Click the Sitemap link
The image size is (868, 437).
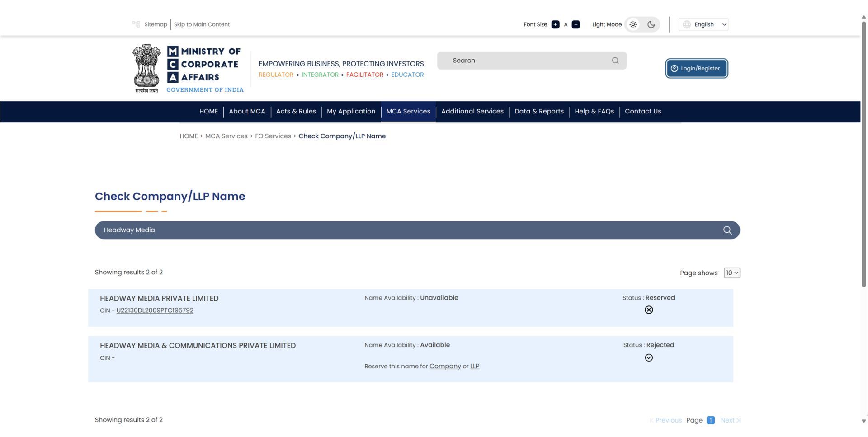pos(156,24)
